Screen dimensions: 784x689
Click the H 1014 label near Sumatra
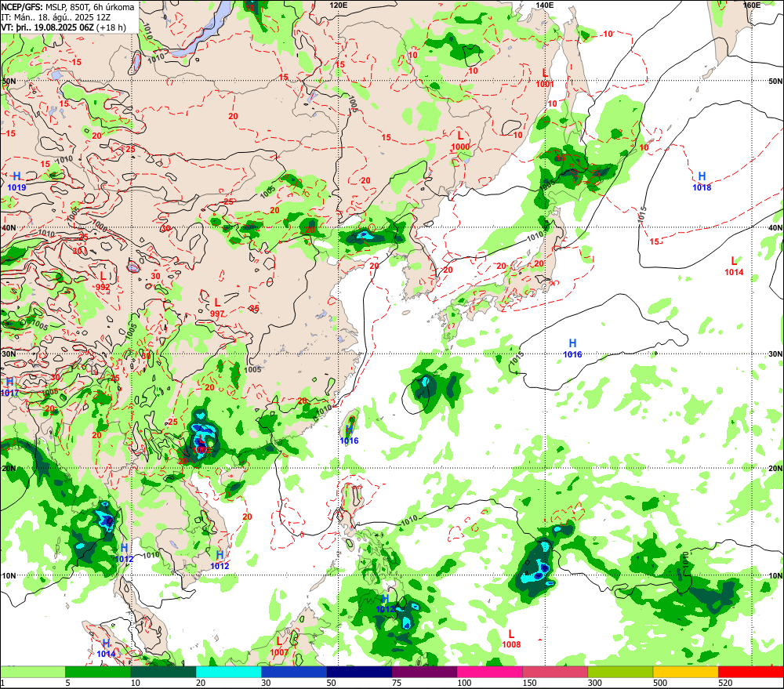pos(106,648)
